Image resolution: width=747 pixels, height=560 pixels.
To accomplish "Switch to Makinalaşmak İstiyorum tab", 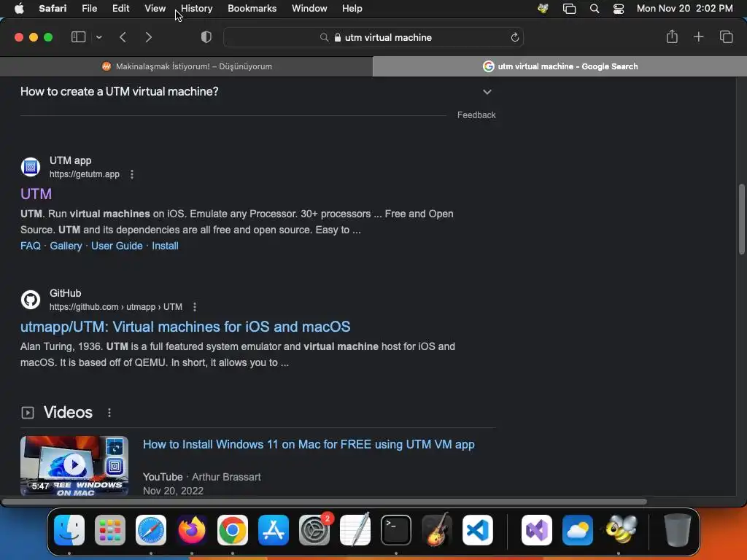I will coord(186,66).
